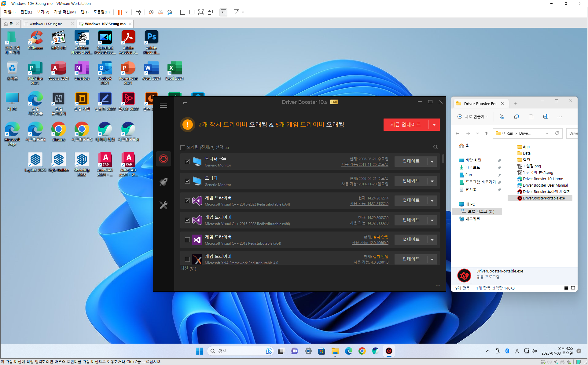588x365 pixels.
Task: Open the rocket Boost sidebar icon
Action: pos(164,182)
